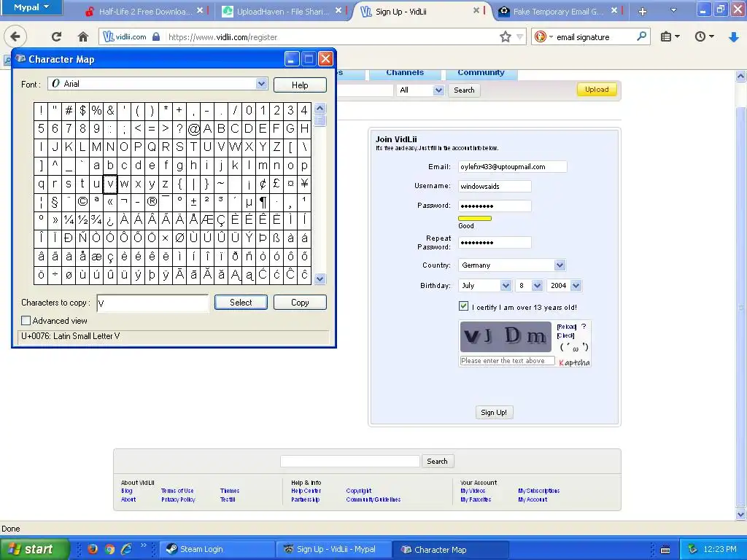Click the page scrollbar down arrow

click(740, 514)
